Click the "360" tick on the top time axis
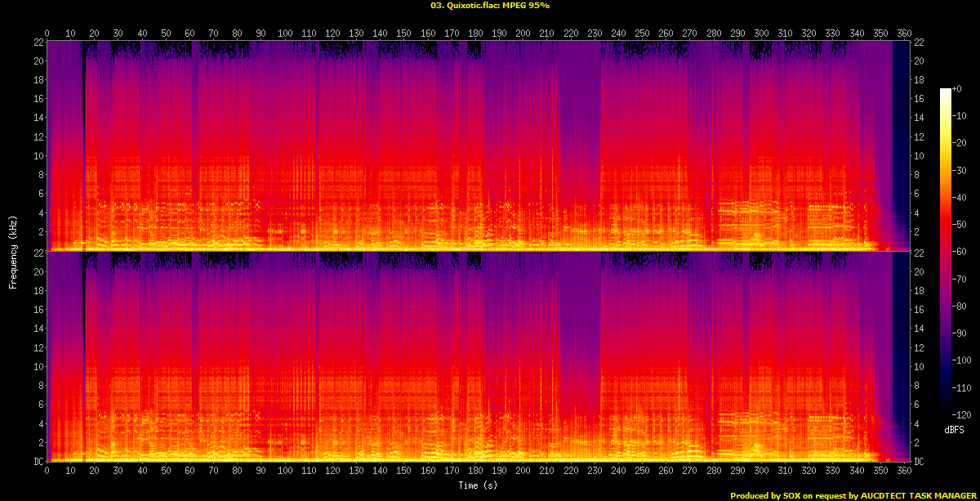This screenshot has height=501, width=980. pos(904,33)
